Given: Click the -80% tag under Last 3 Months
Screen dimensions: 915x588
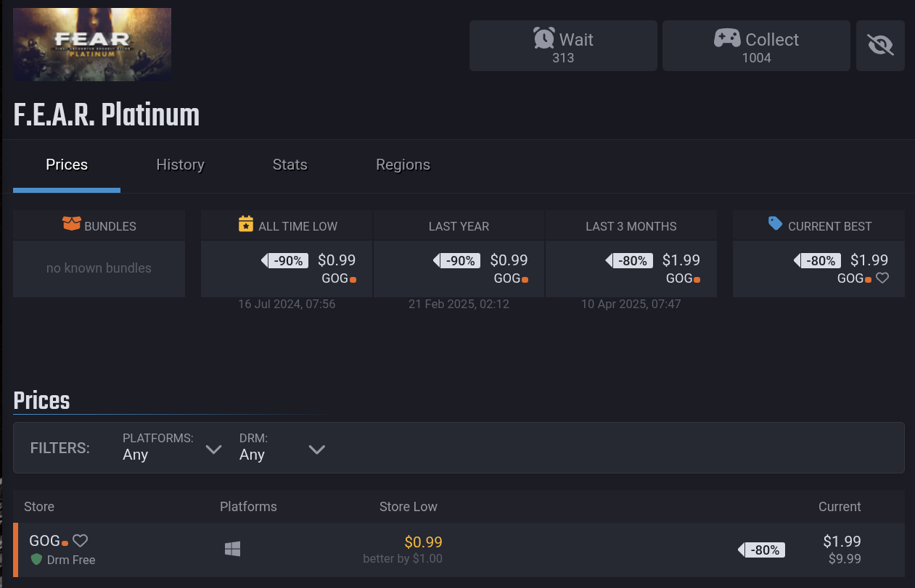Looking at the screenshot, I should (x=629, y=260).
